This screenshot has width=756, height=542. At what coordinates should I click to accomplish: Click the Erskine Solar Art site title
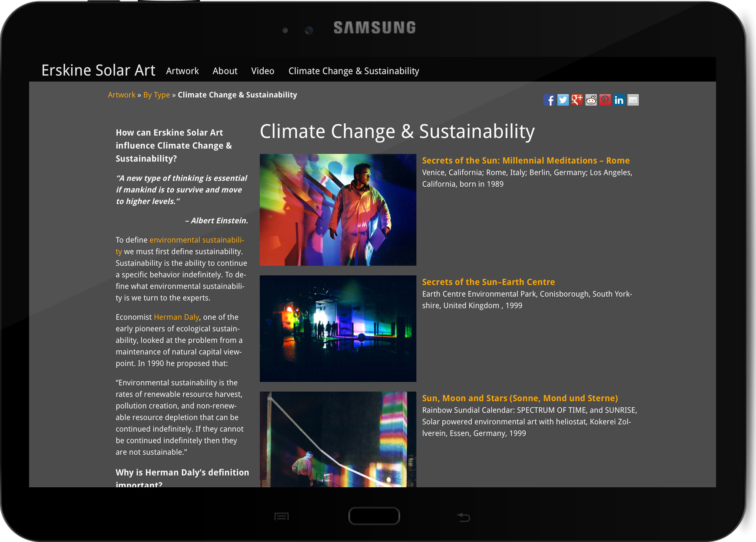(x=98, y=70)
